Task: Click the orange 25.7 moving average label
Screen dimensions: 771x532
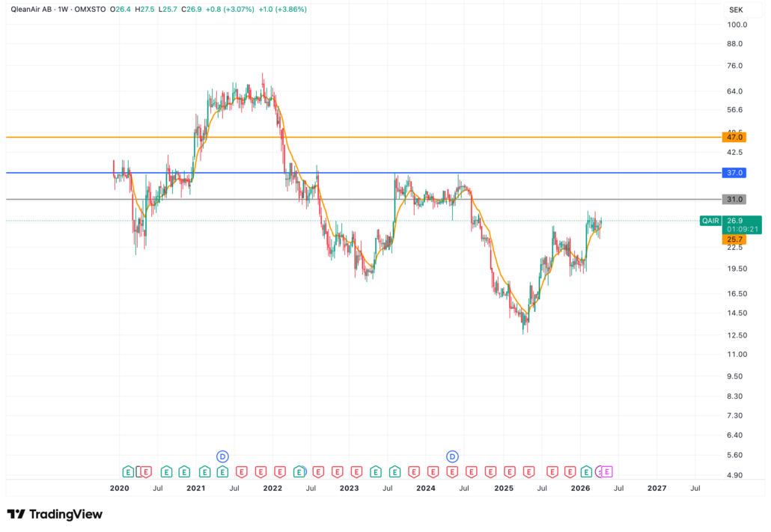Action: click(x=734, y=239)
